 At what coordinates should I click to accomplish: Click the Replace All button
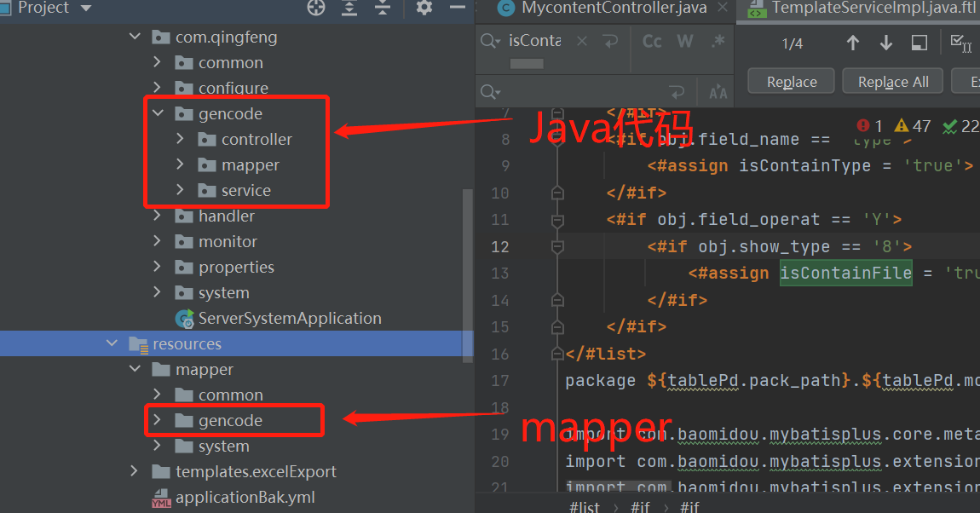[x=892, y=82]
